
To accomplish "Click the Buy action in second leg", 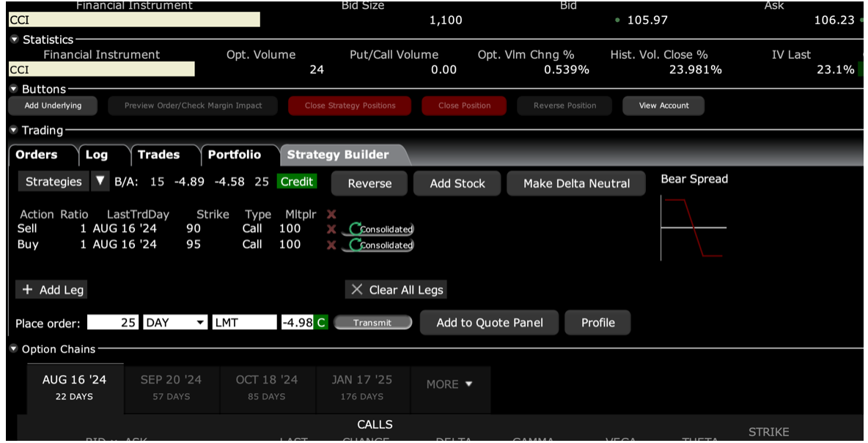I will coord(28,244).
